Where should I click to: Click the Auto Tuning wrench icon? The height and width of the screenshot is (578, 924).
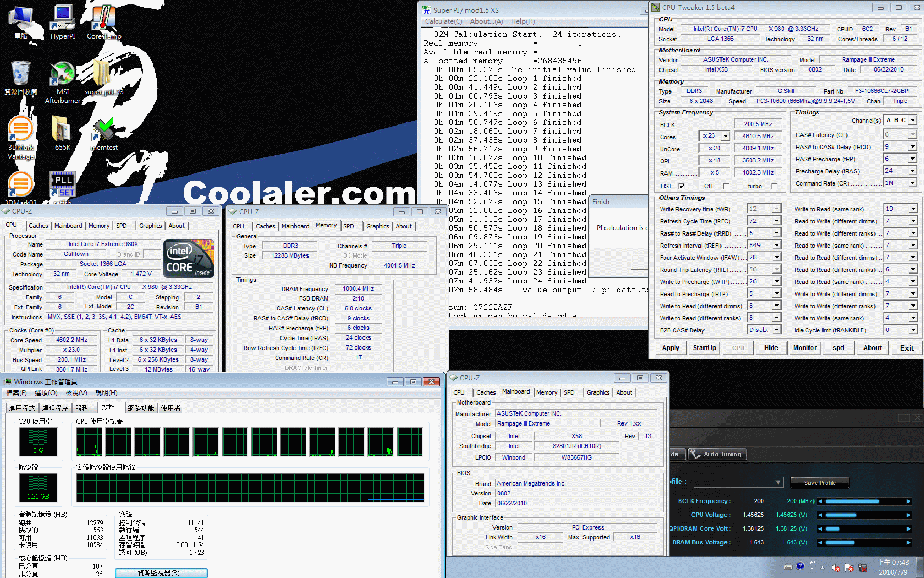pyautogui.click(x=695, y=454)
